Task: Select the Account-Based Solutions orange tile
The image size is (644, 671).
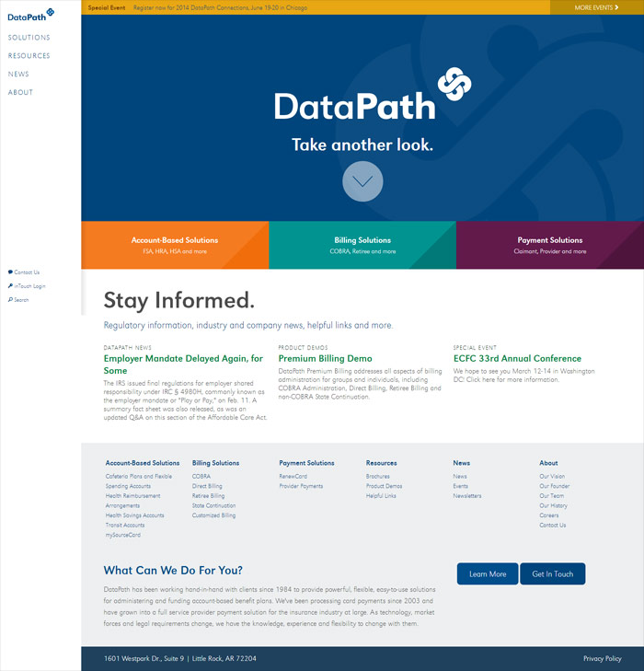Action: tap(175, 245)
